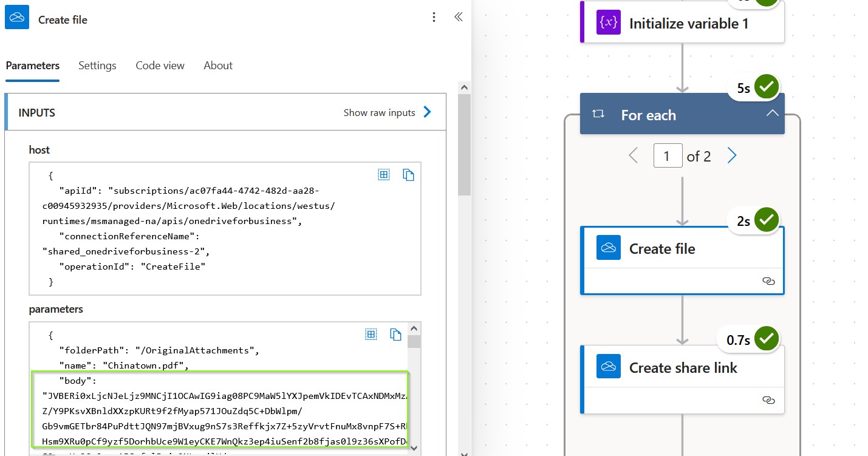The height and width of the screenshot is (456, 868).
Task: Click the OneDrive icon on Create file card
Action: [x=608, y=248]
